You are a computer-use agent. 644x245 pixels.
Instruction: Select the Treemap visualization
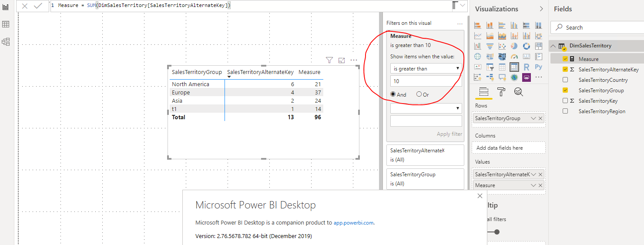pyautogui.click(x=539, y=46)
